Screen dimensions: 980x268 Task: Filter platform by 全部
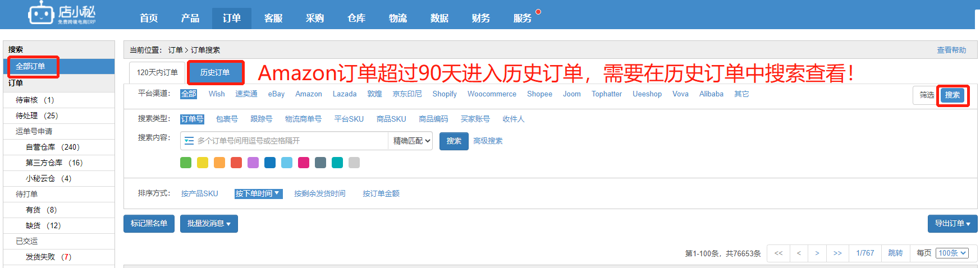189,94
